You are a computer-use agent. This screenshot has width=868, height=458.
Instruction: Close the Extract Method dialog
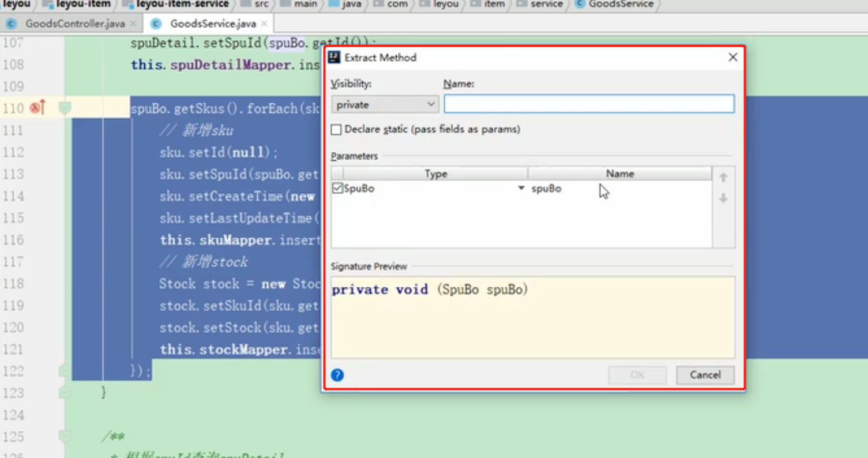point(732,57)
